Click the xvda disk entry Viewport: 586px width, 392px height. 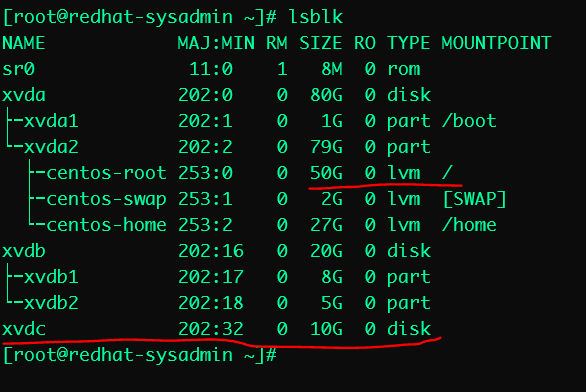click(x=24, y=95)
